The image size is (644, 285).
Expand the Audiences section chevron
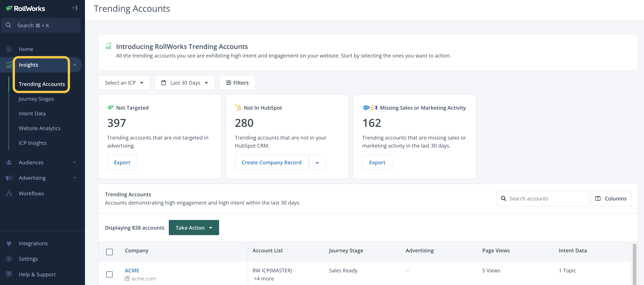(74, 162)
